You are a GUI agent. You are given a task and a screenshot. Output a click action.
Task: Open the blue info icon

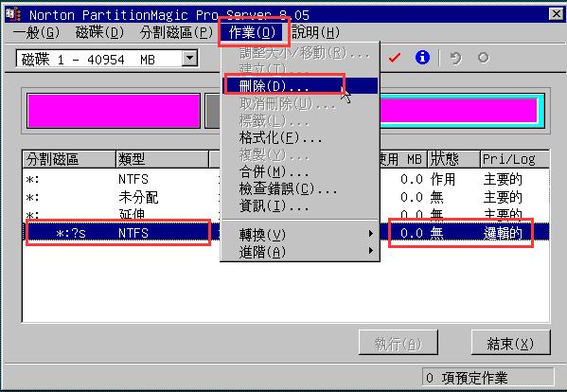(x=422, y=58)
